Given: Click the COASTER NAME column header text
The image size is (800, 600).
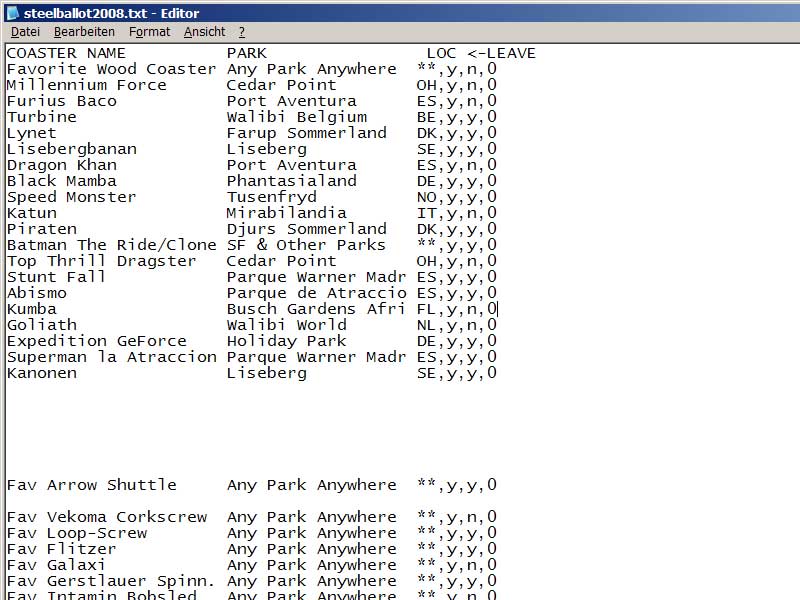Looking at the screenshot, I should [66, 53].
